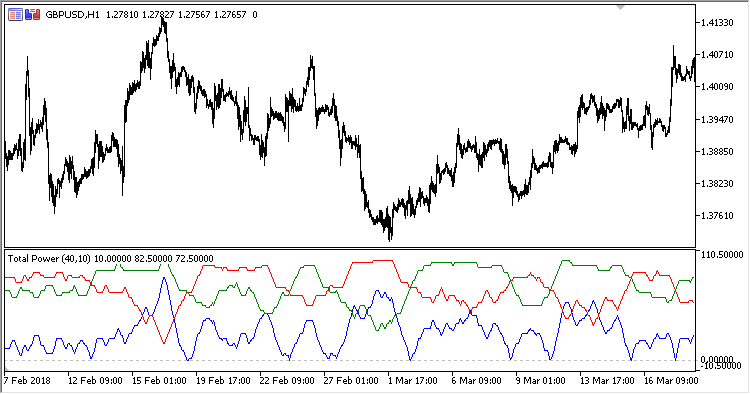Click the gray chart shift triangle marker
The height and width of the screenshot is (394, 750).
[x=620, y=7]
